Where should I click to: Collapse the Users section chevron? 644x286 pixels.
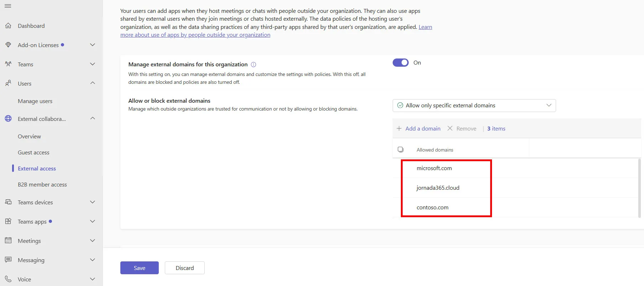(93, 83)
